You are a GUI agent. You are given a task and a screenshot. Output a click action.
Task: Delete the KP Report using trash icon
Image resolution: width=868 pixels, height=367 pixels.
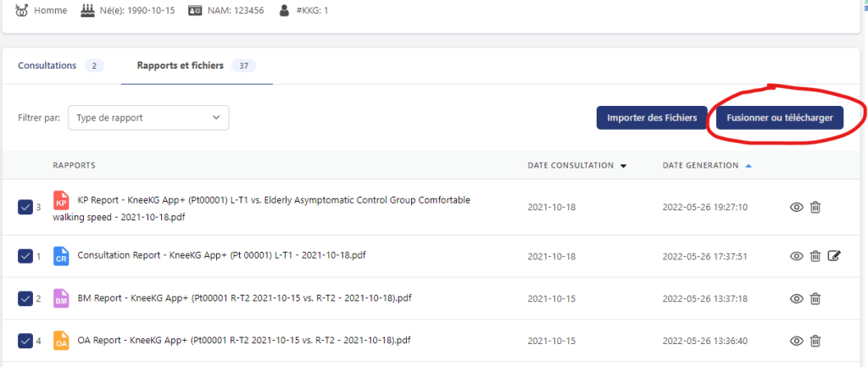tap(815, 207)
